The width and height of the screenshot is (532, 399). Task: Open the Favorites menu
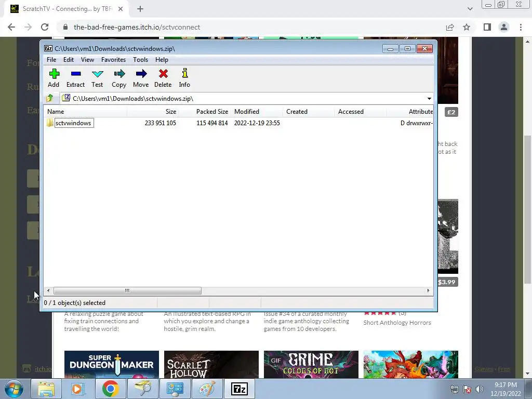(x=113, y=60)
